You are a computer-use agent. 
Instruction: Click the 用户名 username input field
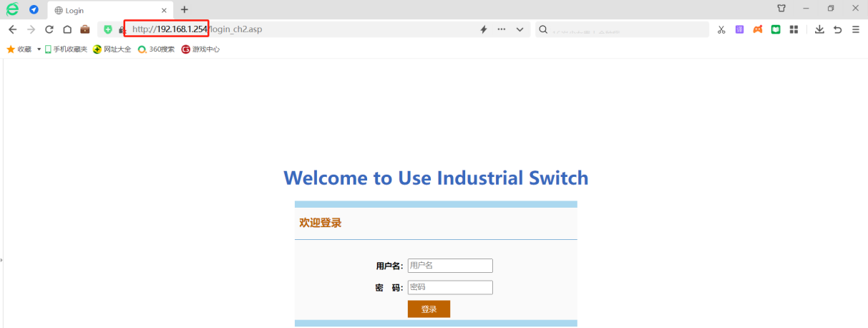[x=450, y=266]
